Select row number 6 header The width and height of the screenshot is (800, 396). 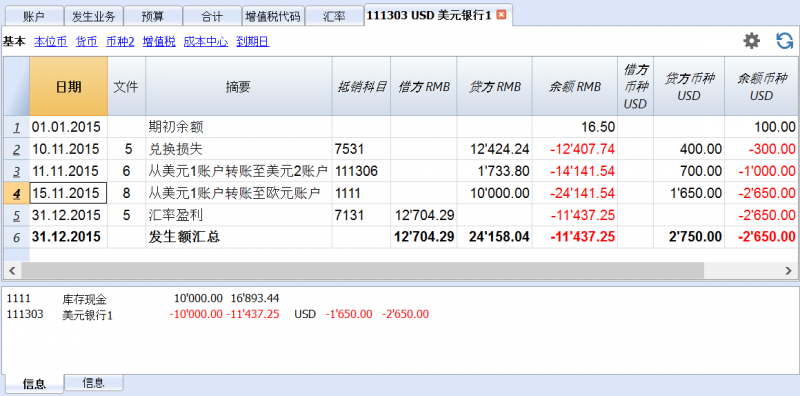[16, 237]
